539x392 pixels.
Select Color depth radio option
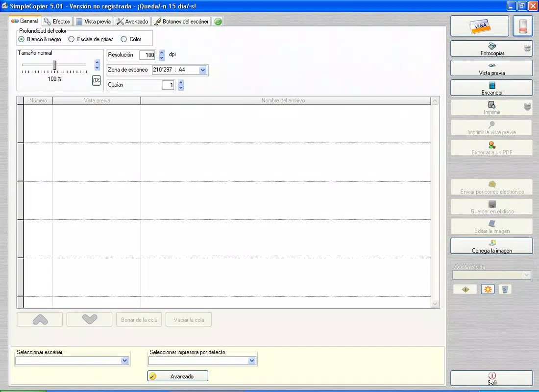click(x=131, y=39)
